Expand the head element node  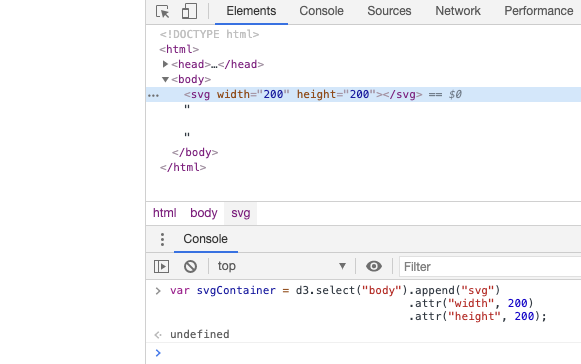click(165, 64)
